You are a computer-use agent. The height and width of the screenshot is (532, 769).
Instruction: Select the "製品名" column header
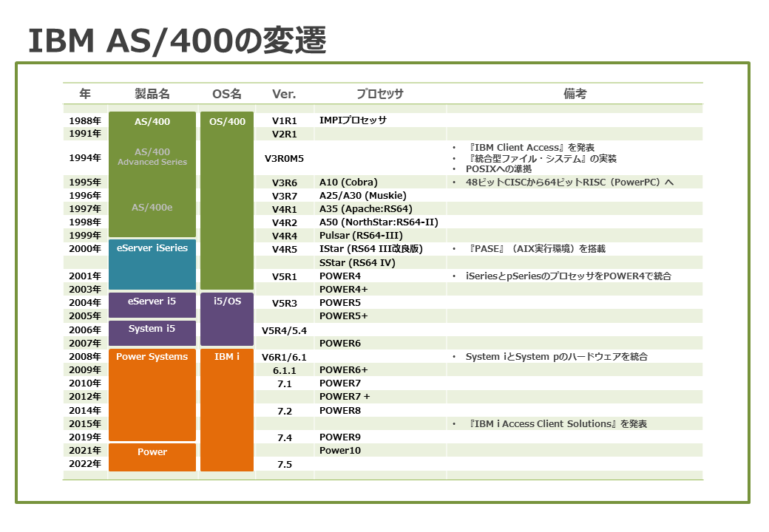tap(152, 94)
